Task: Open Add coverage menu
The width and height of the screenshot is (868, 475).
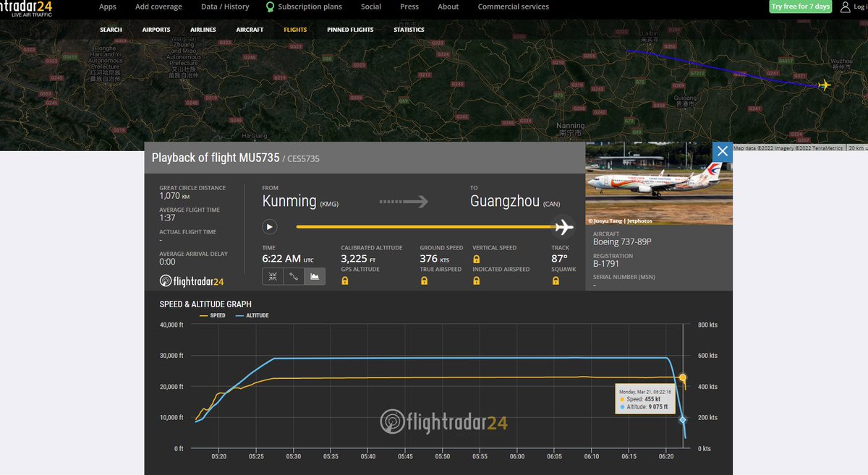Action: (158, 7)
